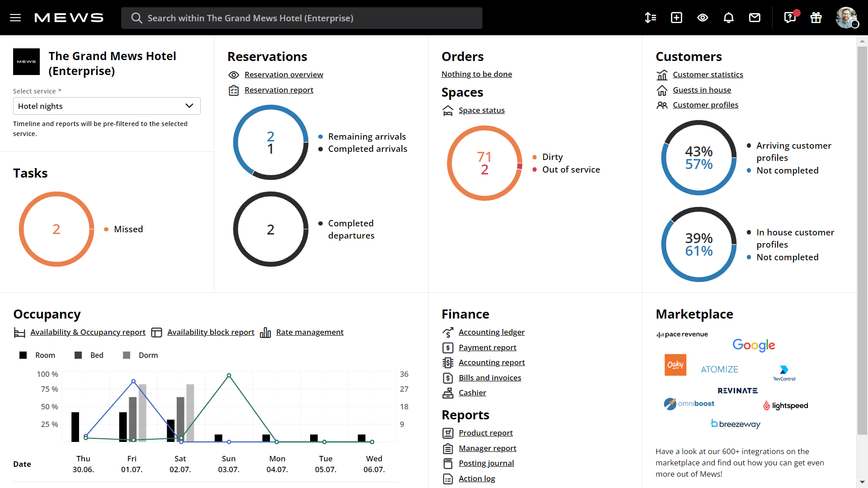Select the Cashier register icon
The image size is (868, 488).
448,393
